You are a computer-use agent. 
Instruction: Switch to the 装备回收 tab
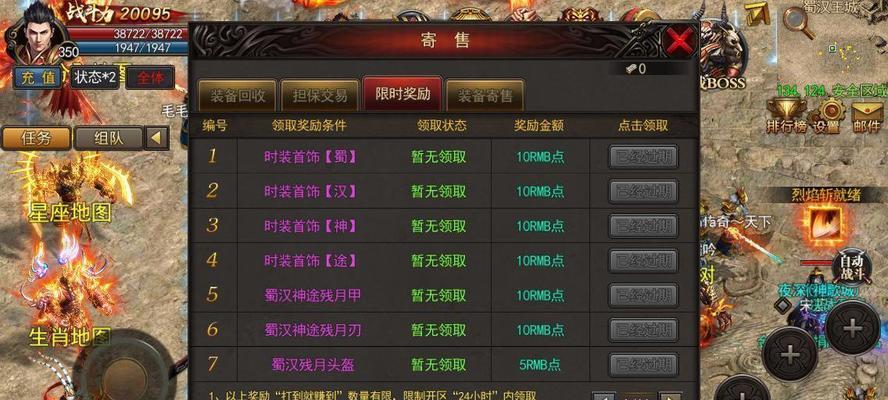(x=237, y=96)
